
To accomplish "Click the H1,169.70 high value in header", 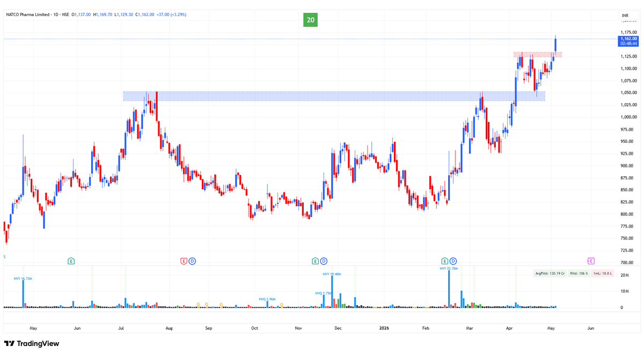I will (x=103, y=15).
